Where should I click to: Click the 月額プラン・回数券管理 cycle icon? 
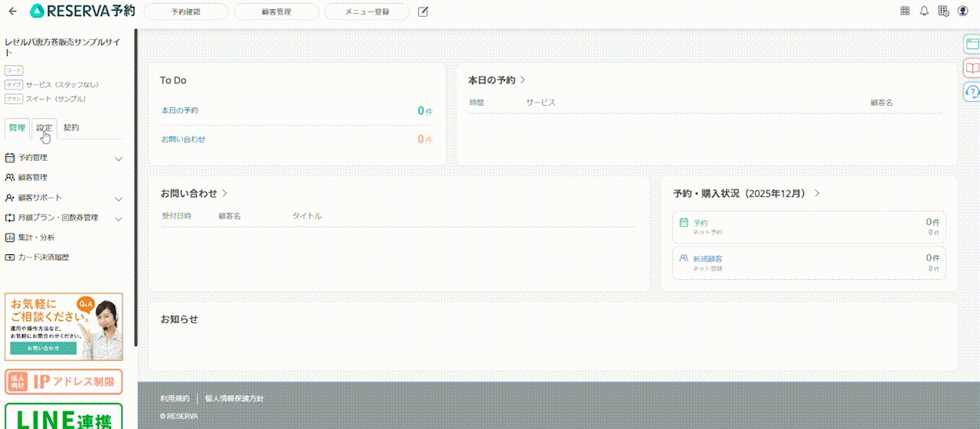[x=10, y=218]
